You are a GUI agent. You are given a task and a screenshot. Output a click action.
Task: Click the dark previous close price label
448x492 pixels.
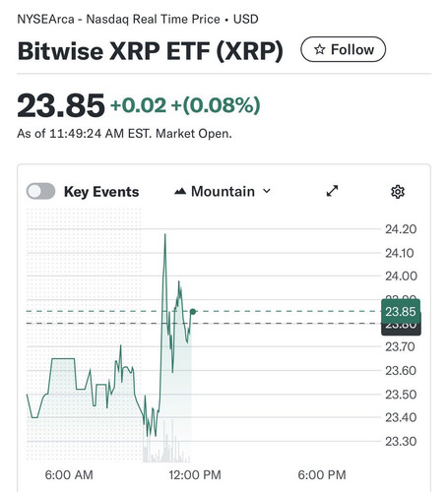point(401,329)
